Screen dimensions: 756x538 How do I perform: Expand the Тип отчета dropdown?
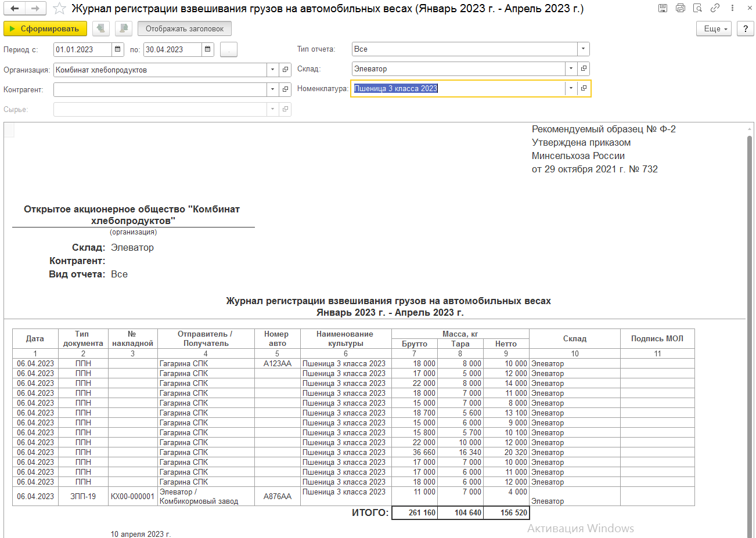[584, 49]
